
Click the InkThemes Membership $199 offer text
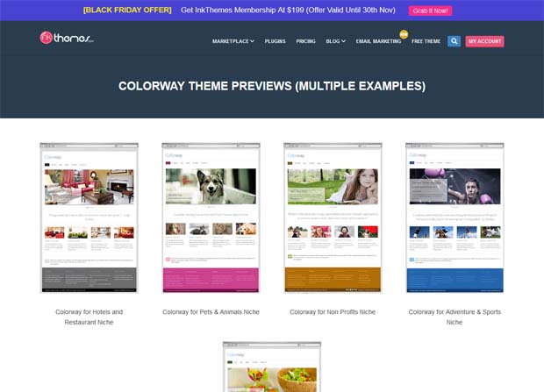coord(288,10)
